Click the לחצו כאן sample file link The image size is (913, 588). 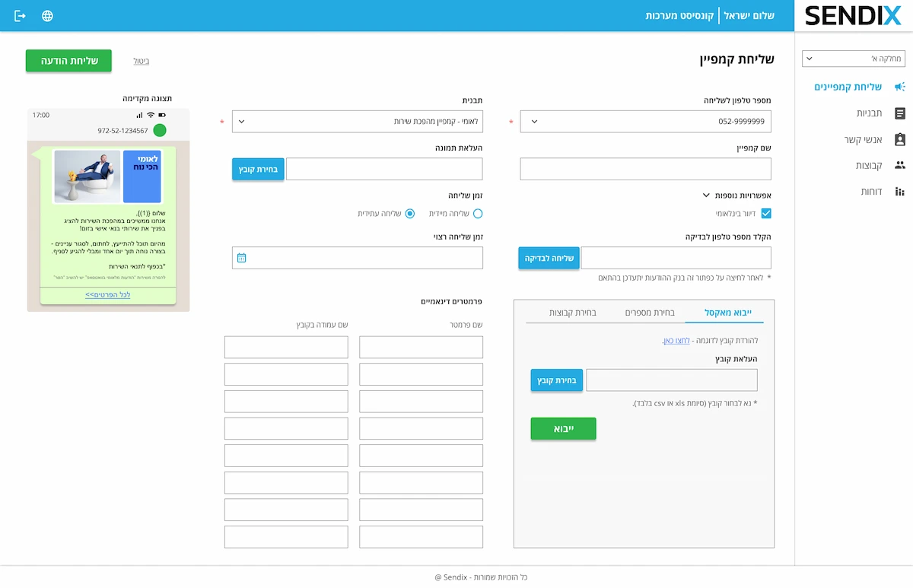point(676,341)
